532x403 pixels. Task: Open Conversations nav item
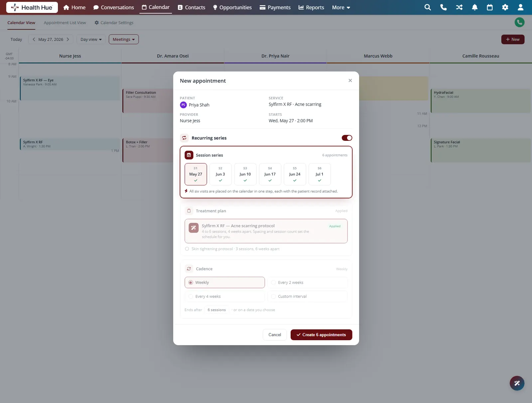(x=114, y=7)
